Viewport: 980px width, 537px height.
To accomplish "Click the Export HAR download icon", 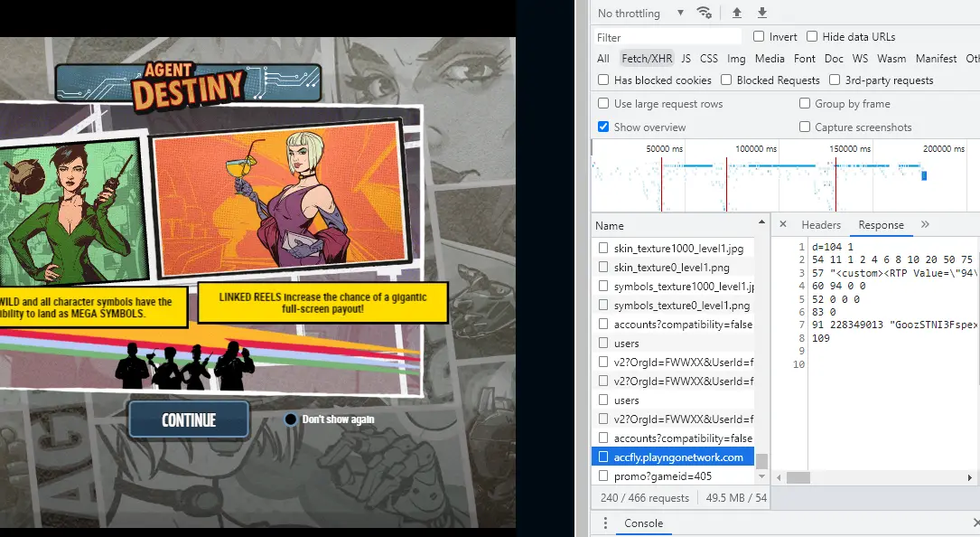I will click(762, 13).
